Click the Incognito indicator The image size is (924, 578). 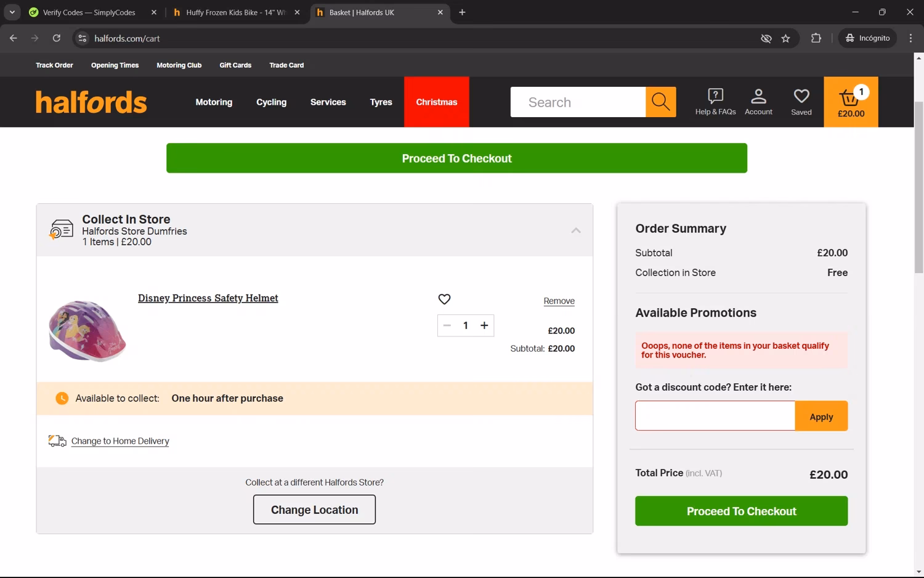pos(867,38)
